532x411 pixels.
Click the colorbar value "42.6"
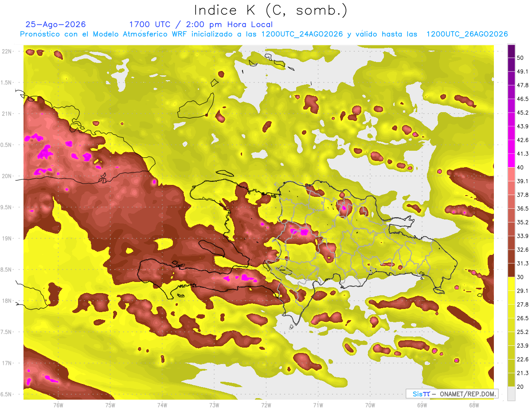(523, 141)
